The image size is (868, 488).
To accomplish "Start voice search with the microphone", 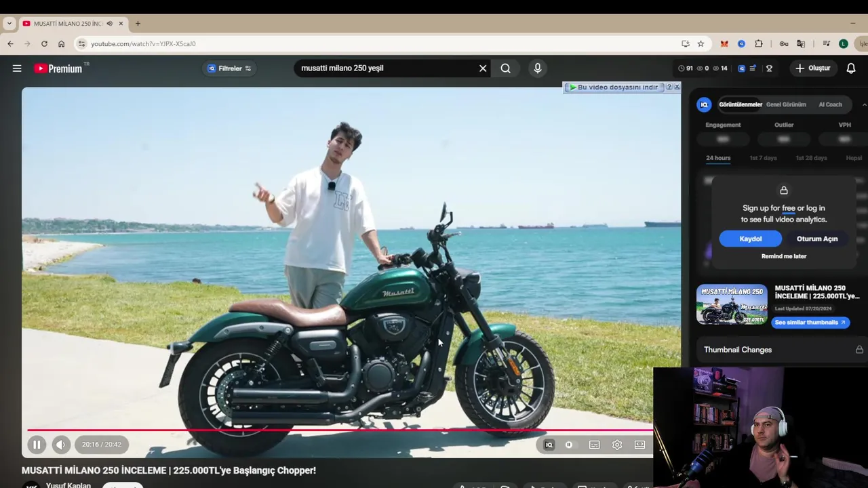I will [x=538, y=68].
